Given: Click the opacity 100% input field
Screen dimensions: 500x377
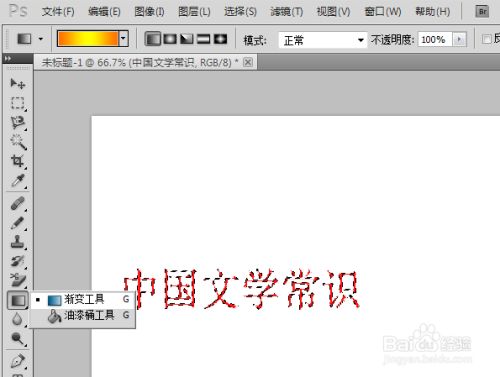Looking at the screenshot, I should tap(435, 40).
